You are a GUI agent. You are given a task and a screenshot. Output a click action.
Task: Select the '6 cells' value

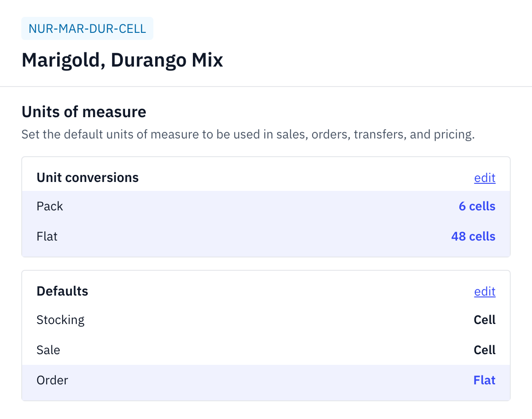click(477, 206)
